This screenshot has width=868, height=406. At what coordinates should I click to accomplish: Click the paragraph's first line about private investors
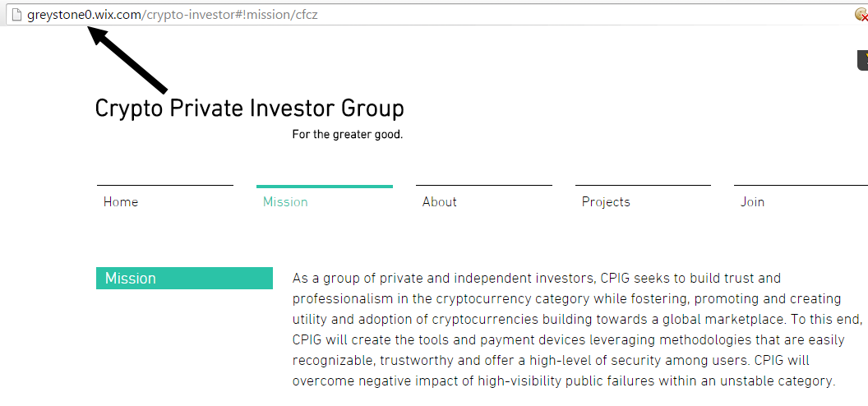536,279
